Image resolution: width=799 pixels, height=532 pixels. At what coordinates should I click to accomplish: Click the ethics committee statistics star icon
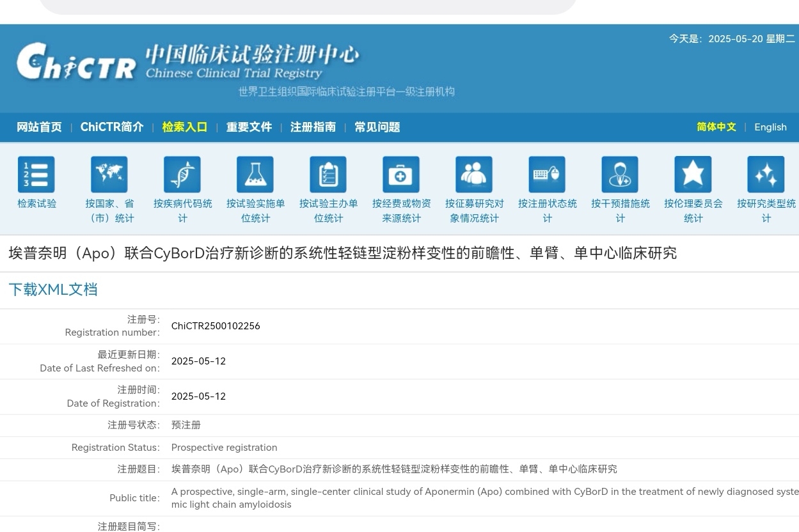click(x=693, y=174)
